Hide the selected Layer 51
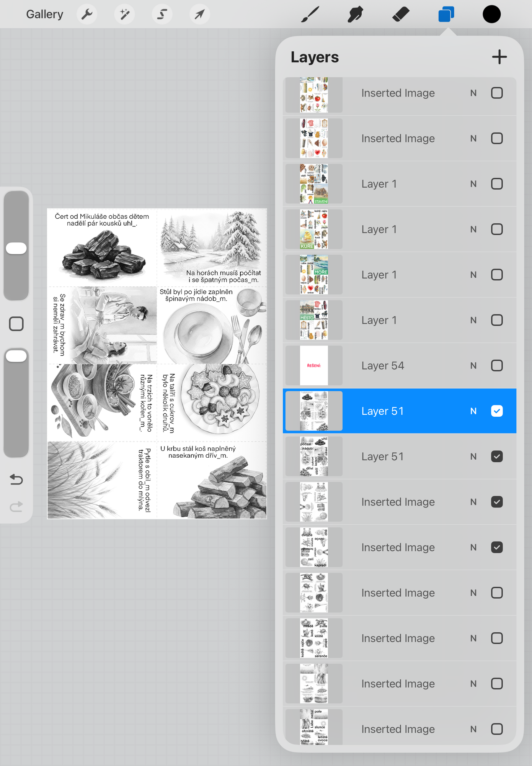 pyautogui.click(x=497, y=411)
